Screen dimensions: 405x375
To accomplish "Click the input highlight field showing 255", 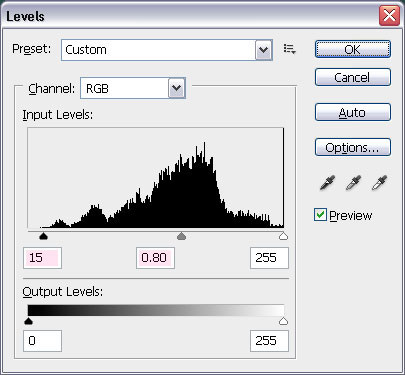I will click(x=269, y=258).
